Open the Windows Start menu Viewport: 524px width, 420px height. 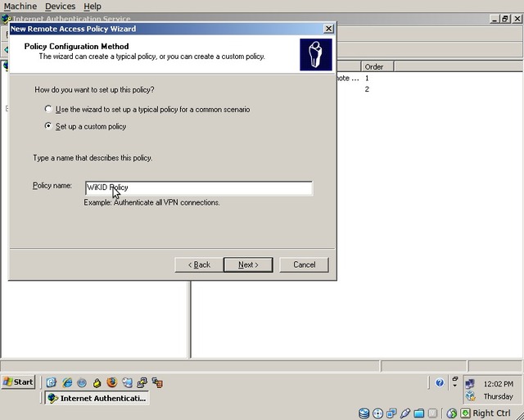point(19,382)
